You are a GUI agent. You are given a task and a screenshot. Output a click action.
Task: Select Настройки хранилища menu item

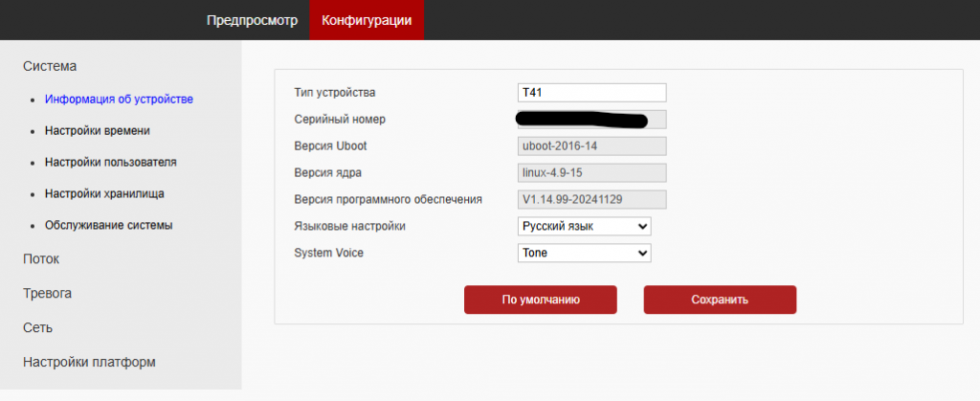(x=104, y=193)
